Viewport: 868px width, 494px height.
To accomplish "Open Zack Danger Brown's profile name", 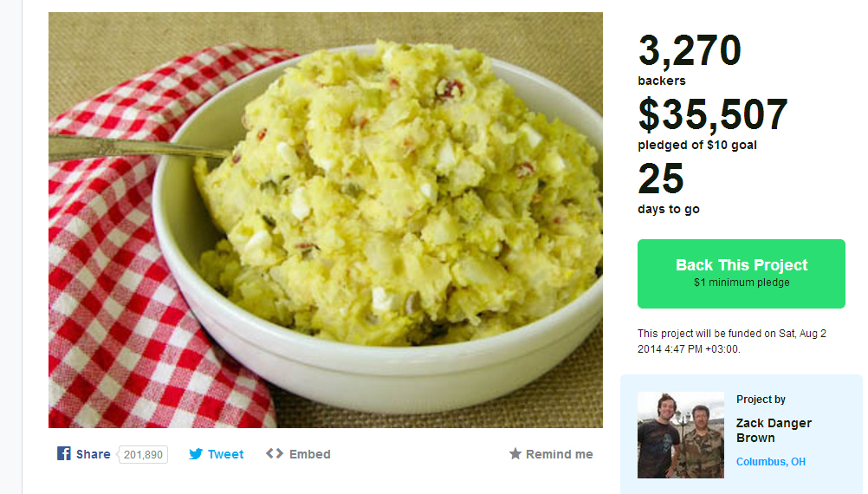I will pyautogui.click(x=774, y=431).
